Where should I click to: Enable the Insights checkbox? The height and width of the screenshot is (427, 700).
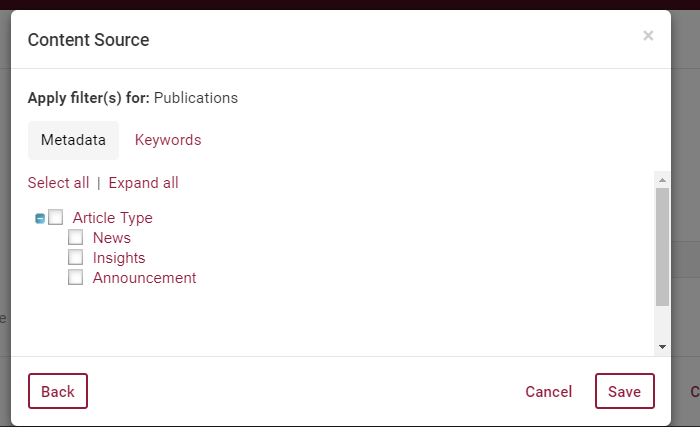pos(76,258)
